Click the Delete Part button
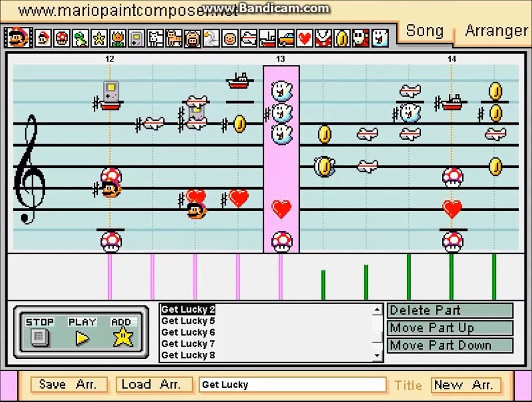 [x=450, y=310]
